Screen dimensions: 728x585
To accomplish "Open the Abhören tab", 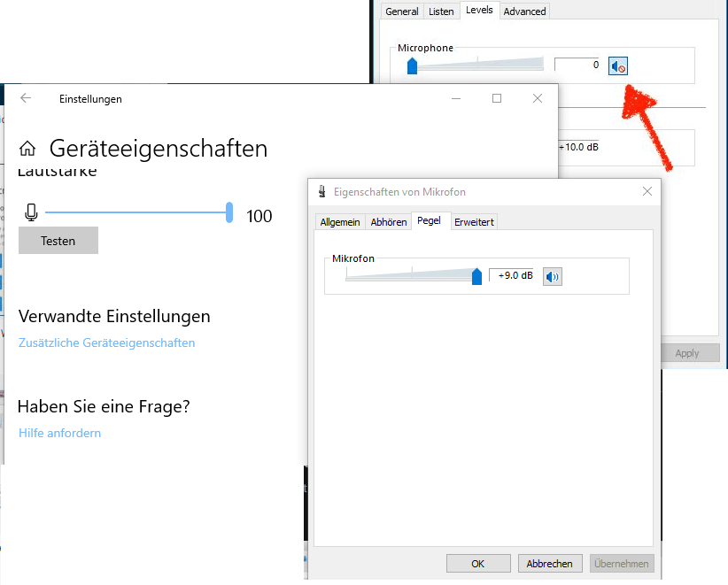I will coord(388,221).
